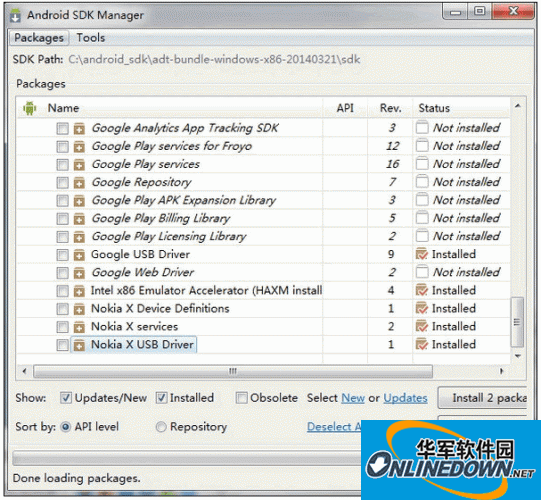
Task: Click the right arrow of the horizontal scrollbar
Action: point(502,371)
